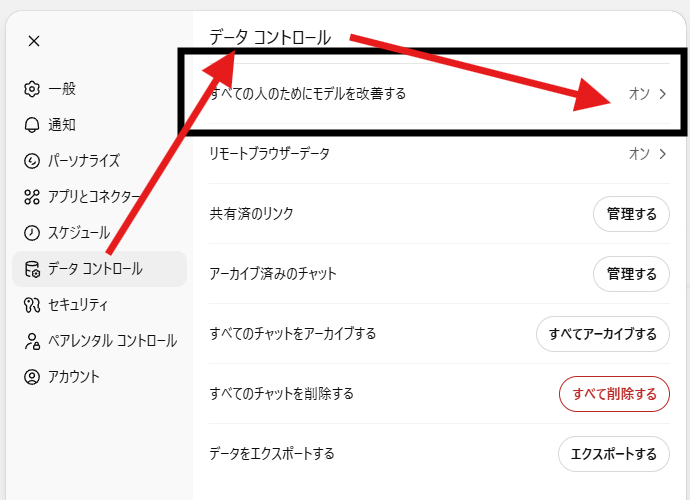Screen dimensions: 690x500
Task: Close the settings dialog with X
Action: pos(34,41)
